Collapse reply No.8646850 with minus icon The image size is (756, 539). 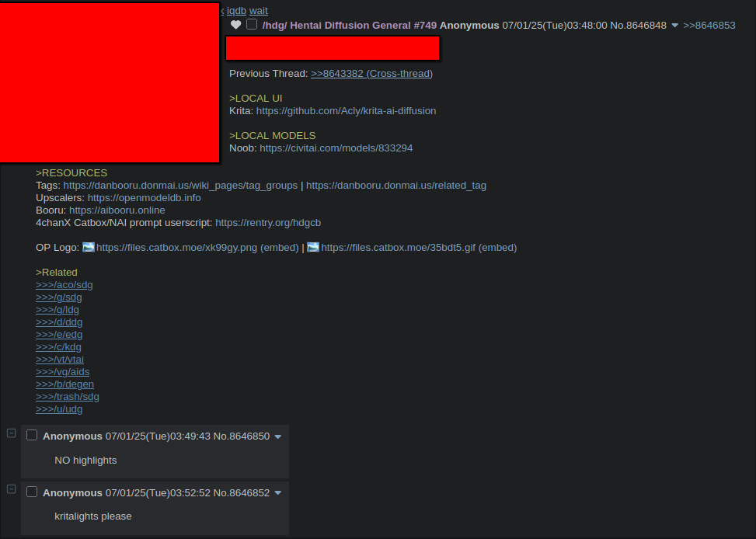point(12,433)
